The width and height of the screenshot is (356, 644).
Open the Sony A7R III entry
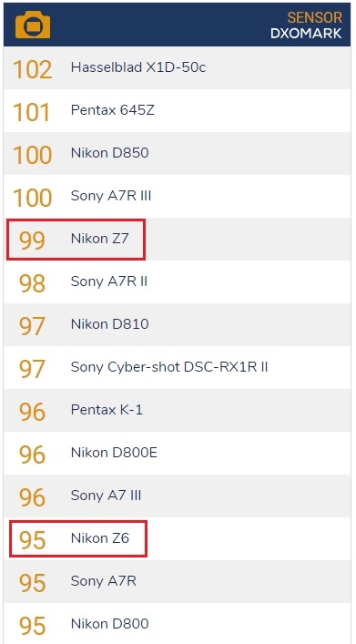click(x=178, y=197)
